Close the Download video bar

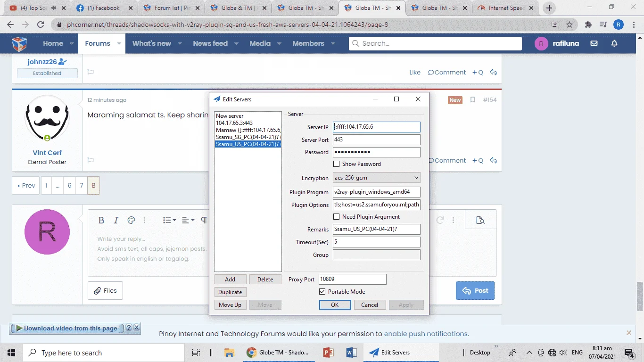pos(136,328)
